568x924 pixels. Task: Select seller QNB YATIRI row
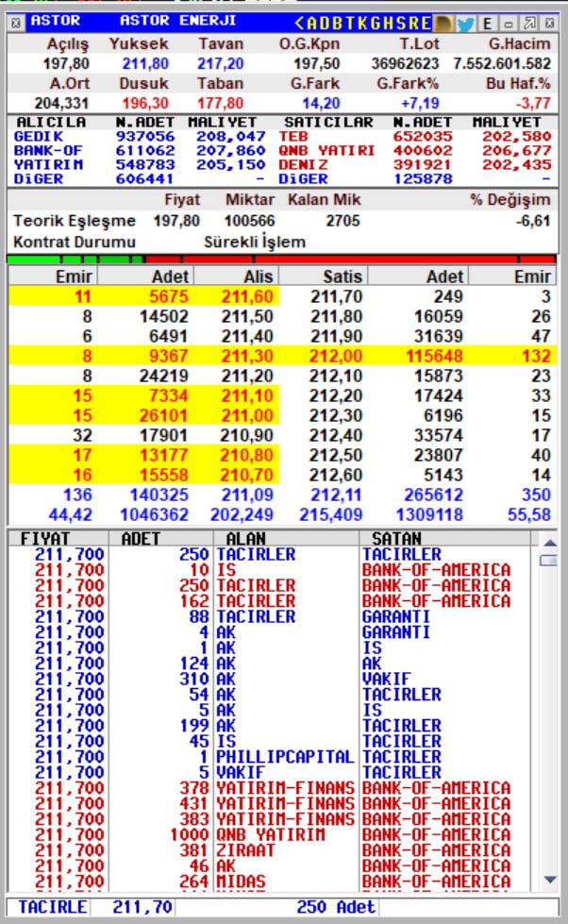[x=415, y=150]
